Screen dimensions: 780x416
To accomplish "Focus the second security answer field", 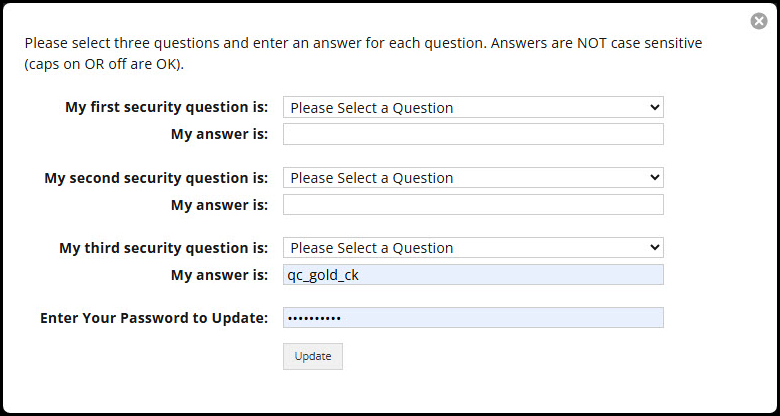I will coord(473,204).
